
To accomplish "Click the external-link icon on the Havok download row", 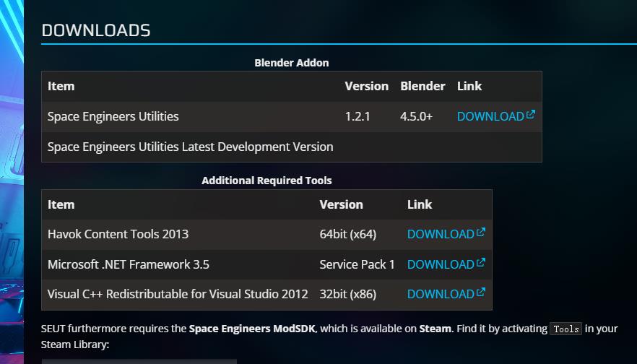I will pos(481,233).
